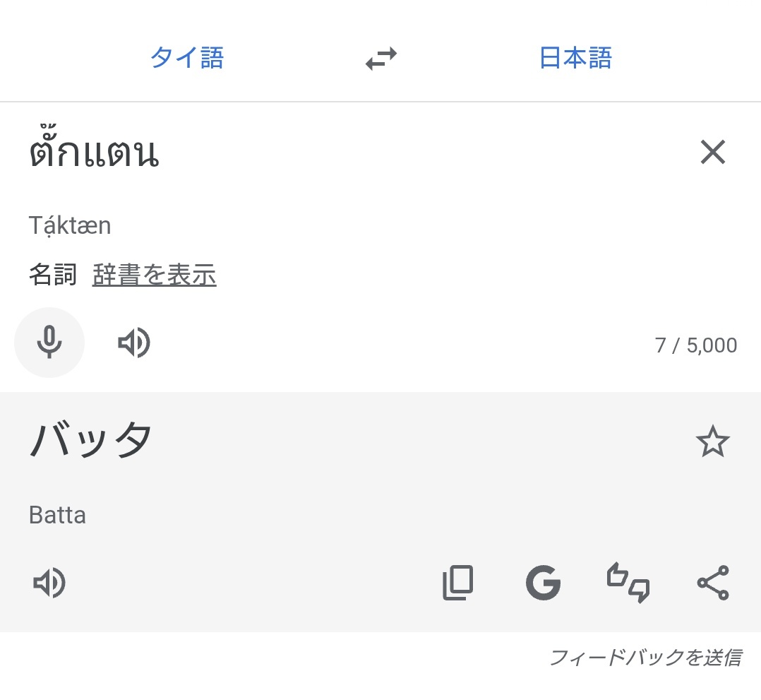This screenshot has width=761, height=700.
Task: Select the romanization Batta
Action: click(x=57, y=515)
